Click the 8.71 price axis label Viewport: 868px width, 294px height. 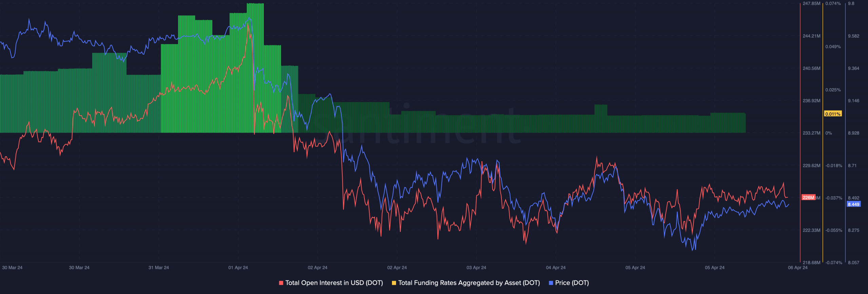tap(852, 165)
